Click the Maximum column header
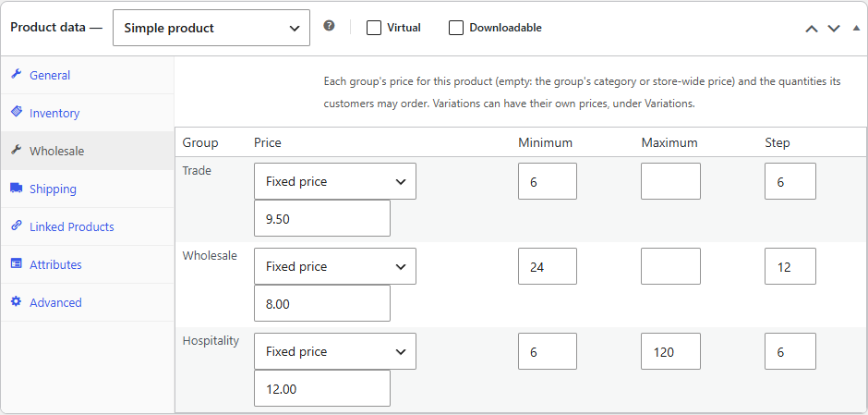The image size is (868, 415). point(669,143)
